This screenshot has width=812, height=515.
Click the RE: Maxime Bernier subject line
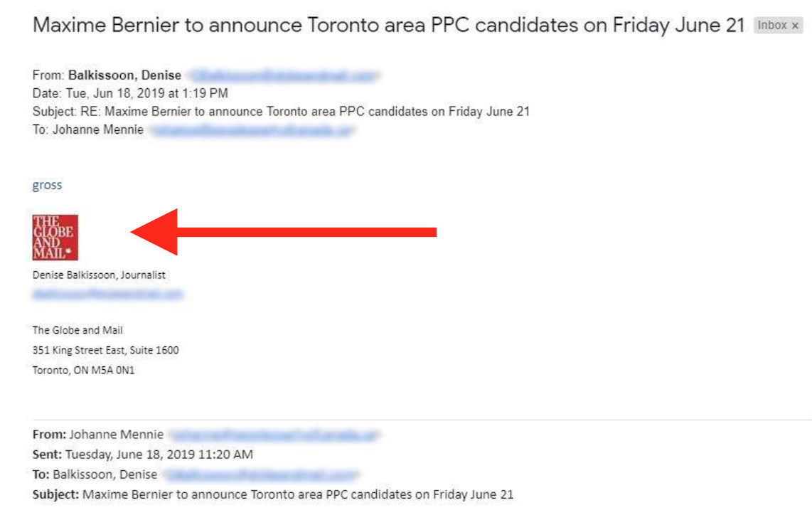click(x=281, y=112)
